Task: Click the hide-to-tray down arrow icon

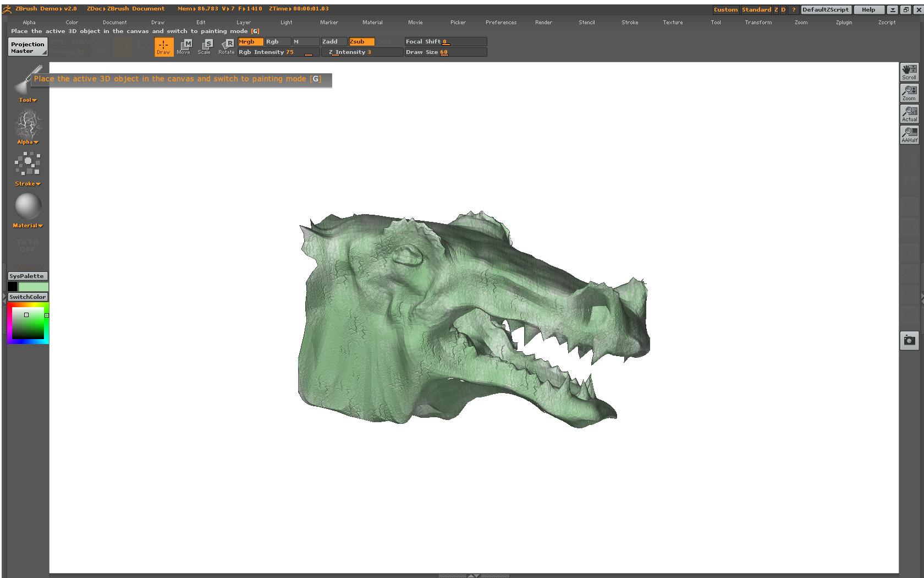Action: pyautogui.click(x=893, y=10)
